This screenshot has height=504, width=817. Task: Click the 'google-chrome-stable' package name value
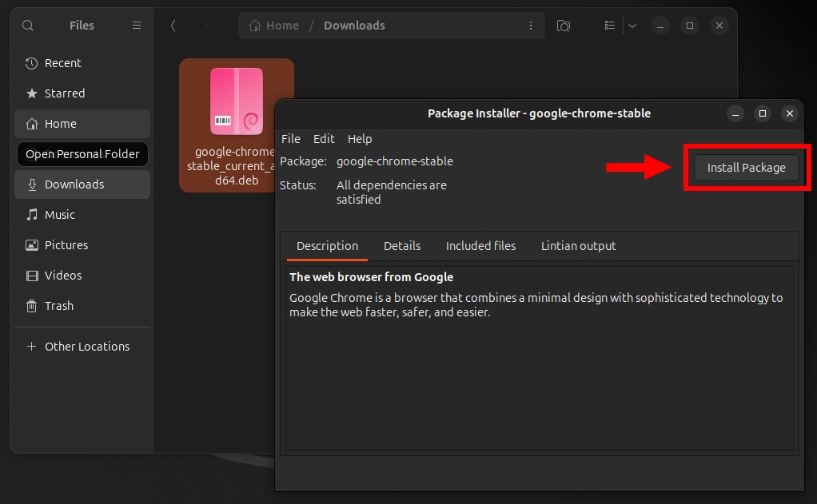(394, 161)
